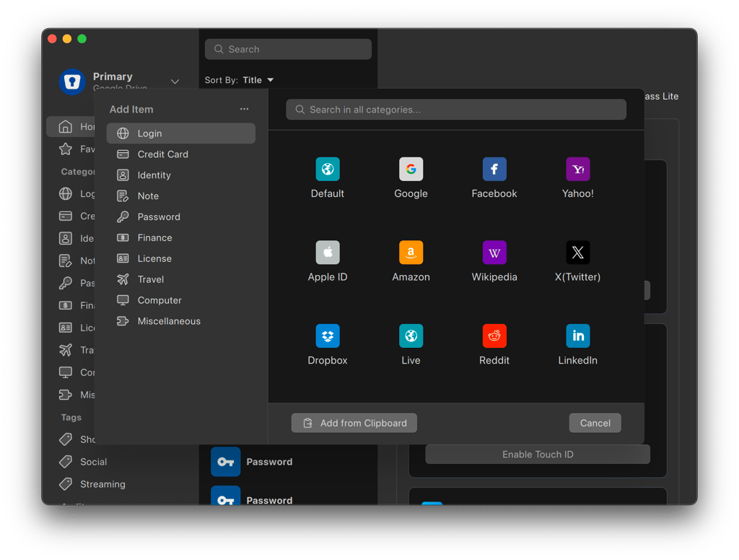The image size is (739, 560).
Task: Click the Finance icon in sidebar
Action: coord(66,305)
